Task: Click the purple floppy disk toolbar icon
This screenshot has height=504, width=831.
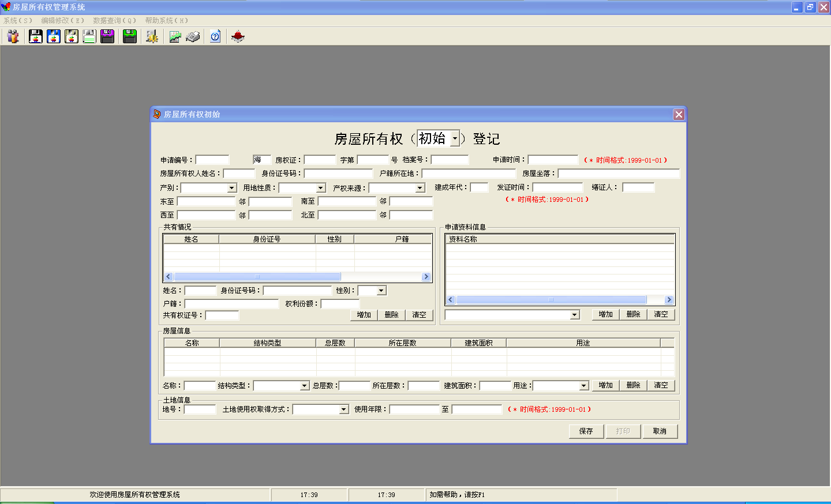Action: 107,36
